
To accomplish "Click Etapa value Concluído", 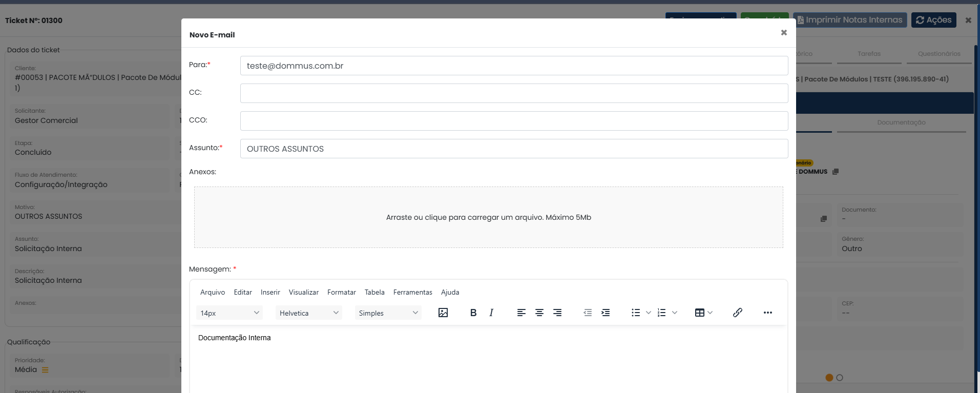I will click(x=33, y=152).
